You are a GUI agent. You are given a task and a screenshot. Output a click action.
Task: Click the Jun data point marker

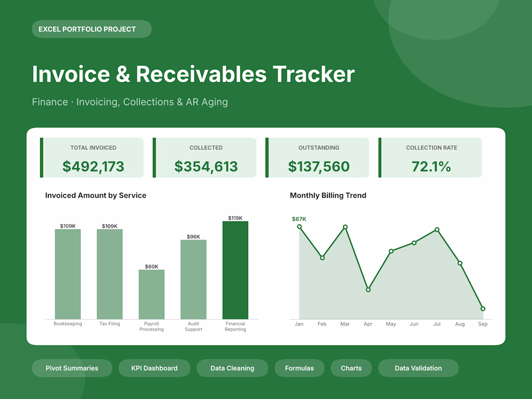point(414,243)
